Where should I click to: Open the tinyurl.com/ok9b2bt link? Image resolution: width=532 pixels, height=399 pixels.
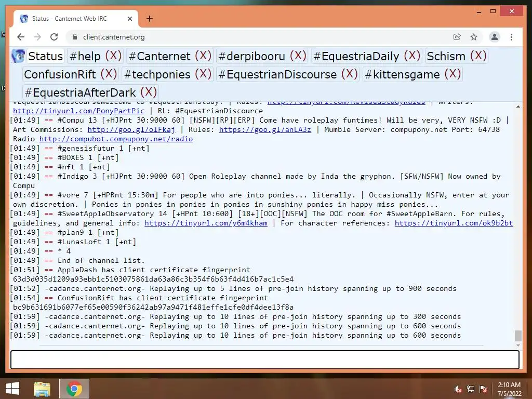point(454,223)
